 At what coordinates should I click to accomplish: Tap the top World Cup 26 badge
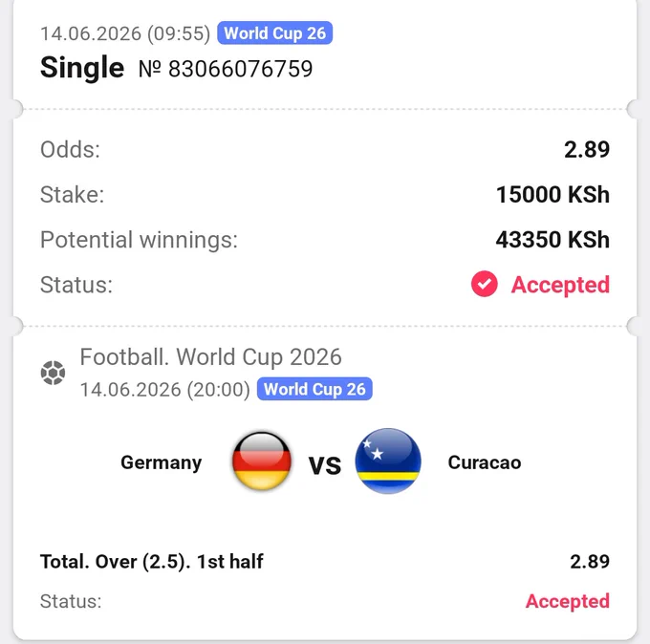point(275,32)
